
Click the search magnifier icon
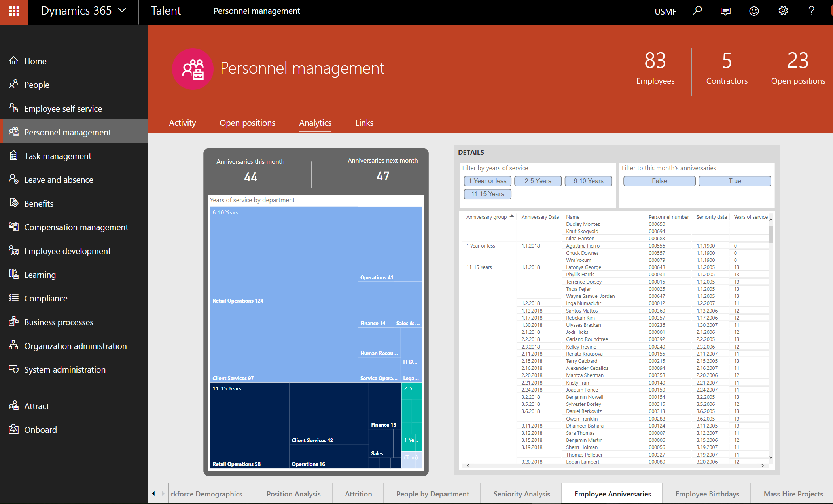click(x=697, y=11)
